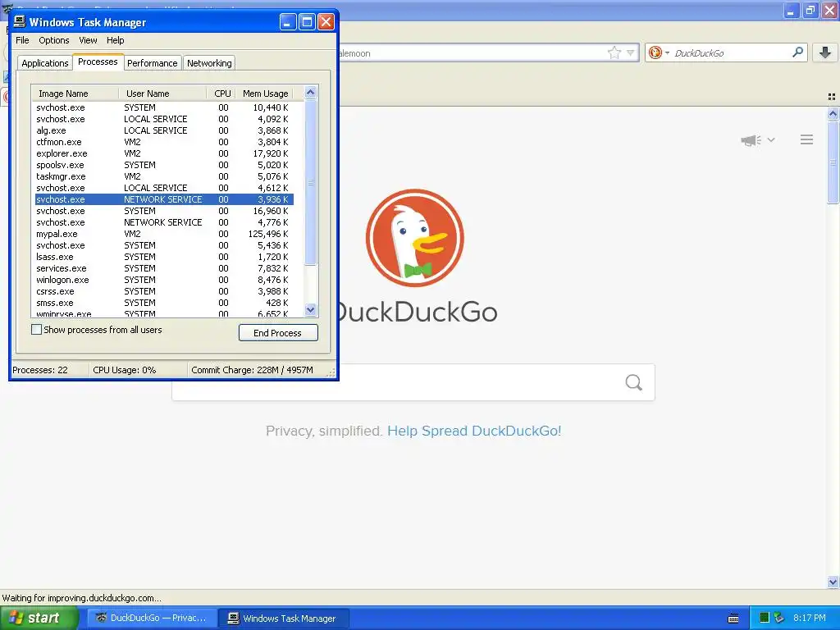Select the services.exe process row
The height and width of the screenshot is (630, 840).
click(x=164, y=268)
